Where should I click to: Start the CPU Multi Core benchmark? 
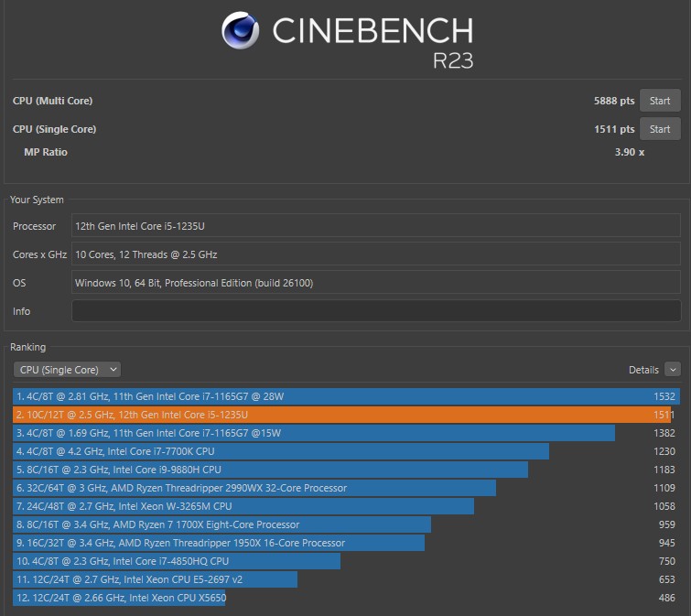(x=659, y=101)
